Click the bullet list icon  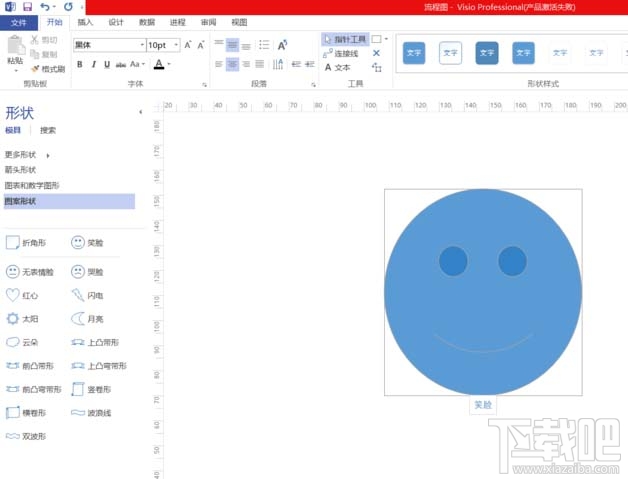(x=264, y=44)
